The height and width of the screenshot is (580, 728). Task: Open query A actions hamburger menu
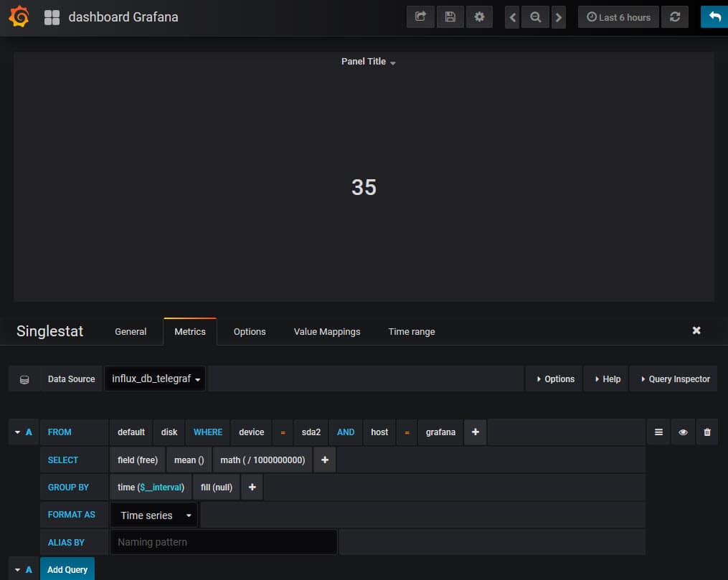[x=658, y=432]
